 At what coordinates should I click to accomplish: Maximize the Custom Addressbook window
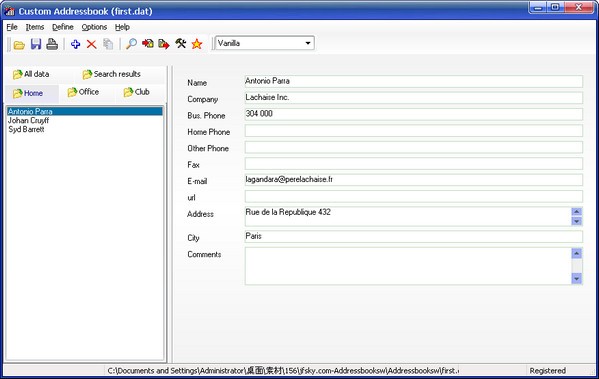555,7
